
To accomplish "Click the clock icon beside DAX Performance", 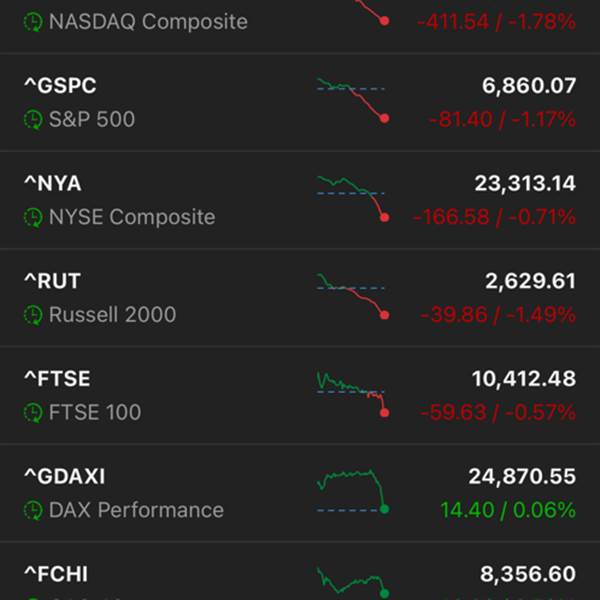I will (34, 510).
